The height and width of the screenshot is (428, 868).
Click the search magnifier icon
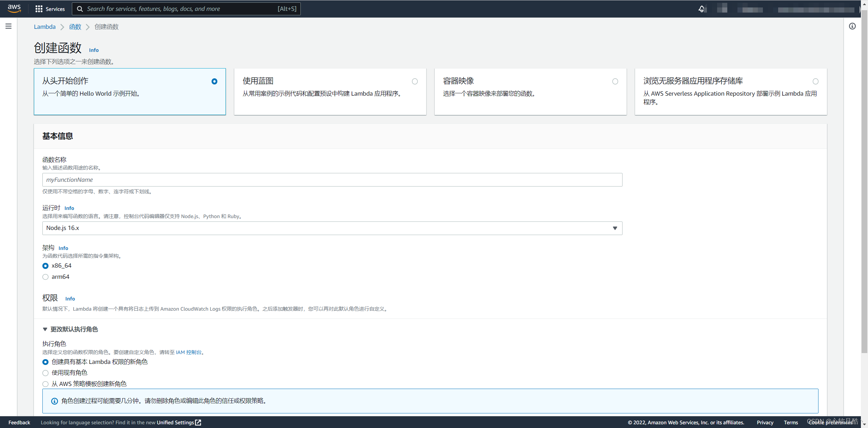pos(80,9)
